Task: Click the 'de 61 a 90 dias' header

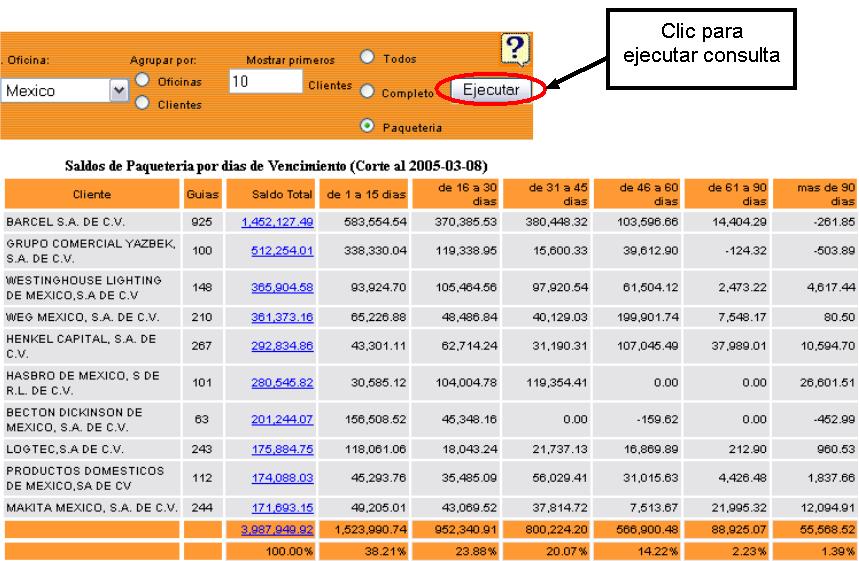Action: [726, 194]
